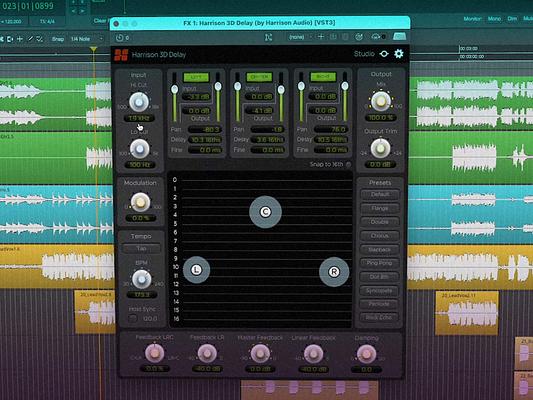Click the DAW playhead marker on timeline
Image resolution: width=533 pixels, height=400 pixels.
(93, 49)
